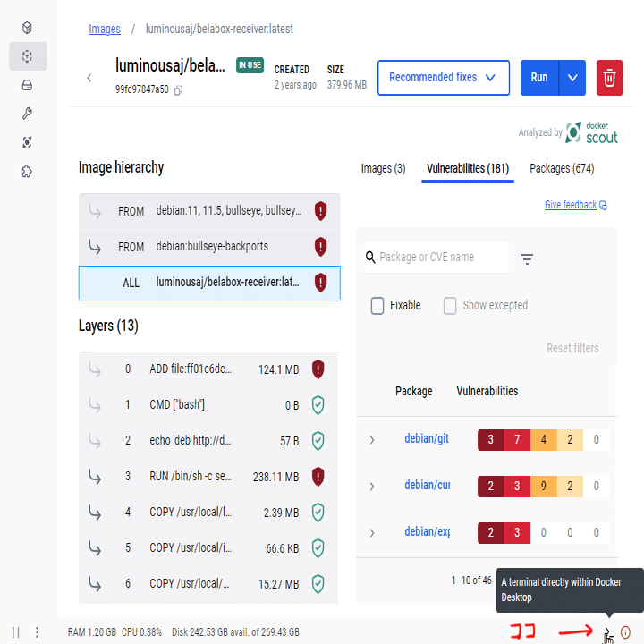Click layer 3 red shield icon
The image size is (644, 644).
coord(318,477)
